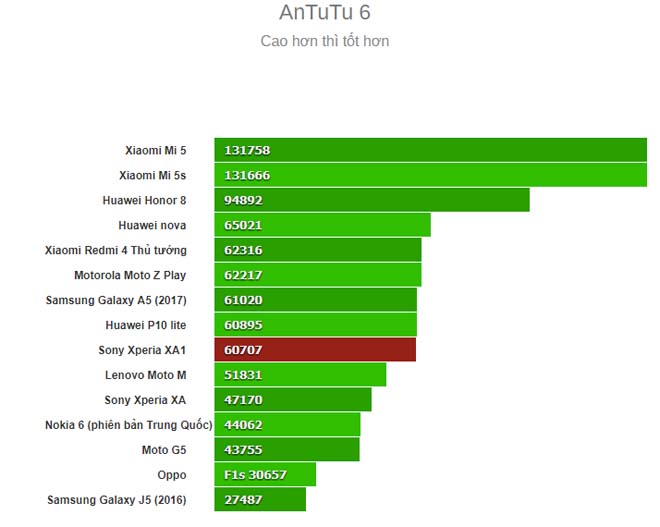
Task: Select the Huawei P10 lite label
Action: click(x=146, y=325)
